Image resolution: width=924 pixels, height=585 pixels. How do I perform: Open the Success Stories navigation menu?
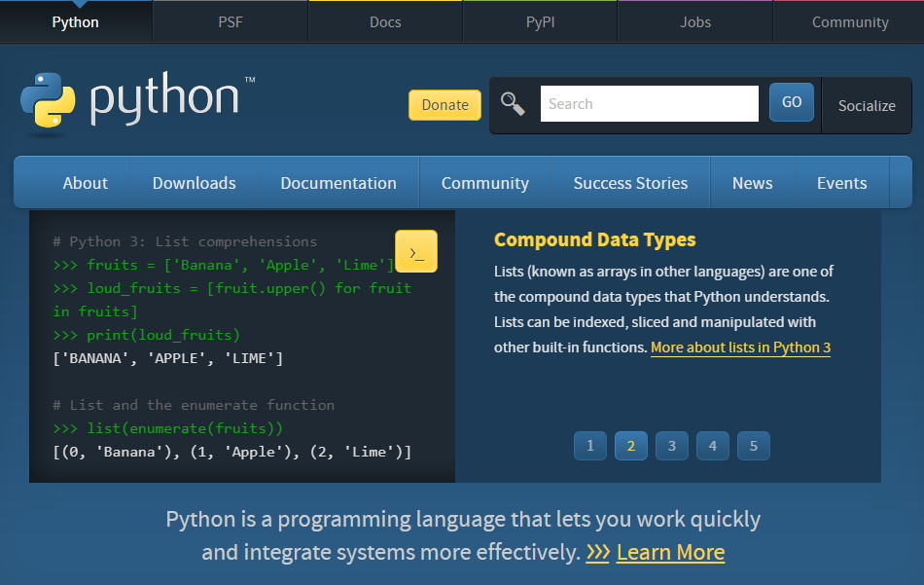630,183
